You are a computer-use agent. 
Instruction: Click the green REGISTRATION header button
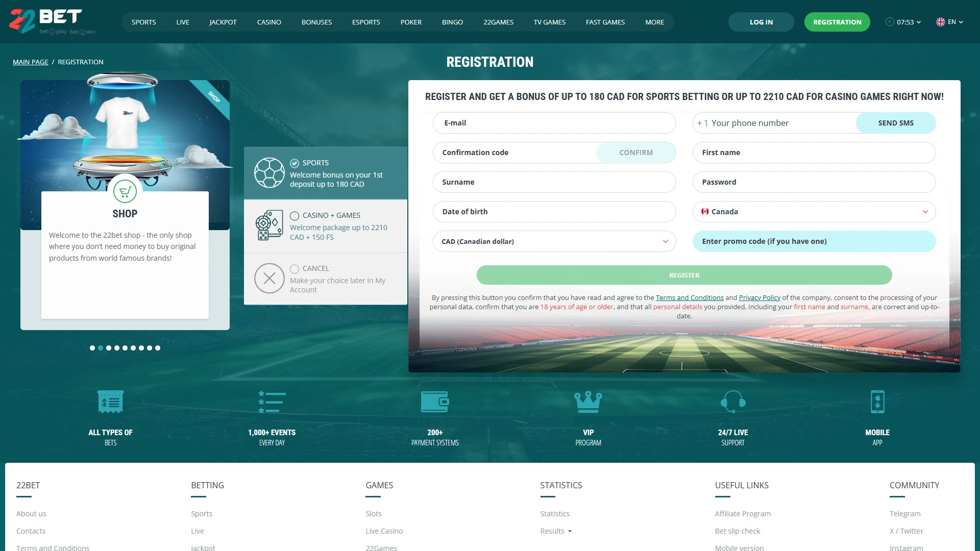[837, 22]
